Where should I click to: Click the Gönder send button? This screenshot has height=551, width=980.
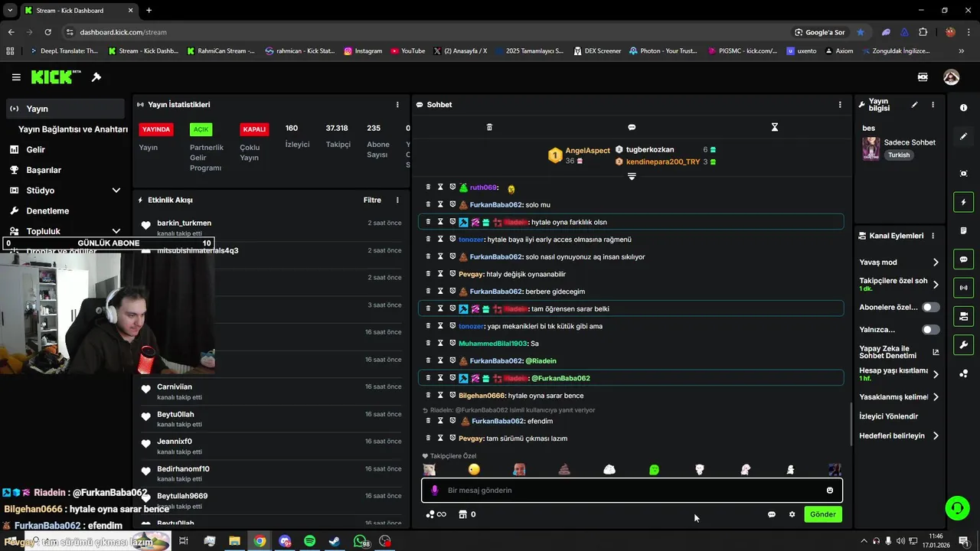click(x=823, y=514)
